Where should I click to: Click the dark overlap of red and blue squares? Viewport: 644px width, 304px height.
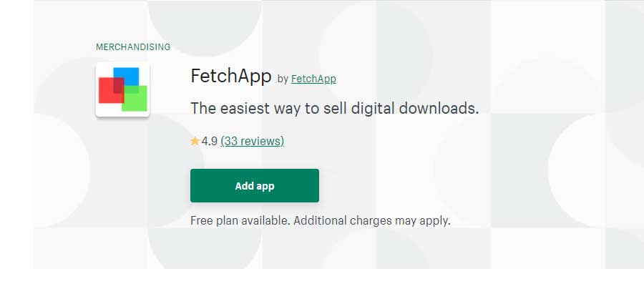[x=119, y=85]
